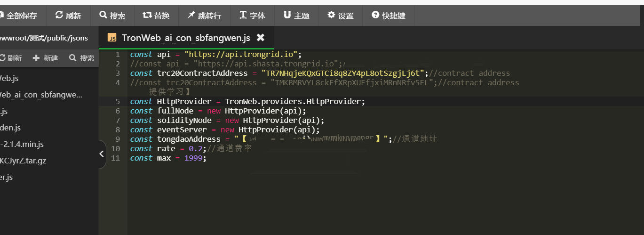Screen dimensions: 644x235
Task: Open the Theme (主题) options
Action: [x=296, y=16]
